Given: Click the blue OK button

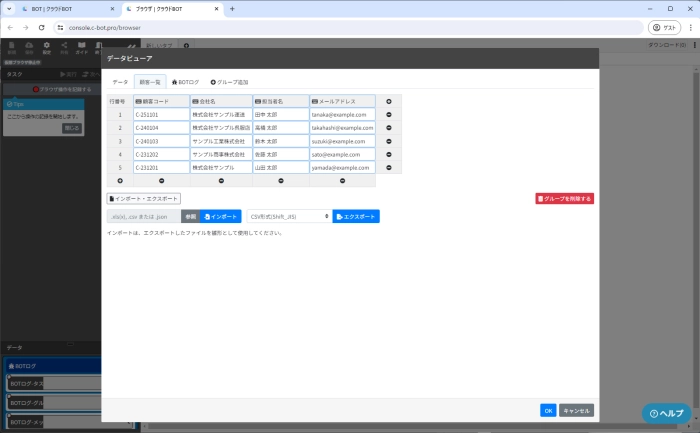Looking at the screenshot, I should pos(548,410).
